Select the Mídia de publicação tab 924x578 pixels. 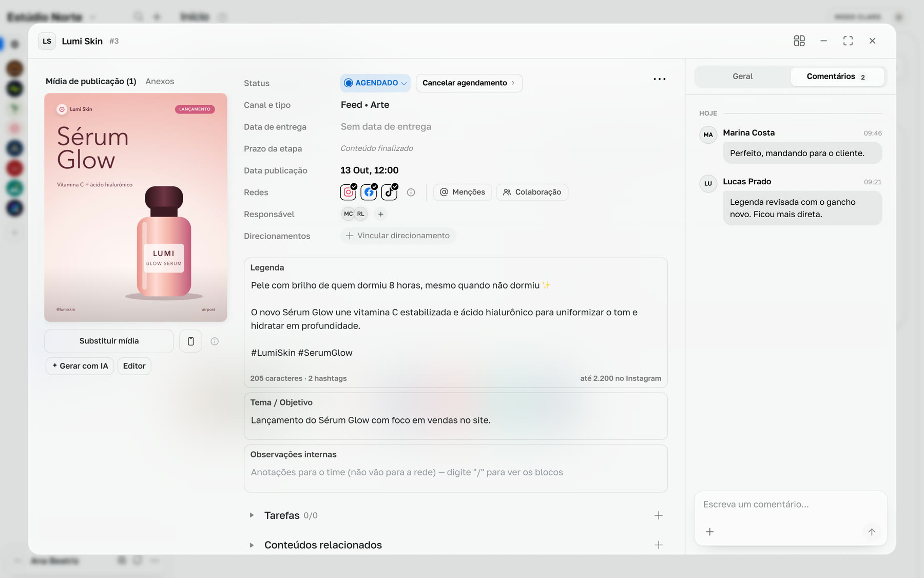click(91, 81)
